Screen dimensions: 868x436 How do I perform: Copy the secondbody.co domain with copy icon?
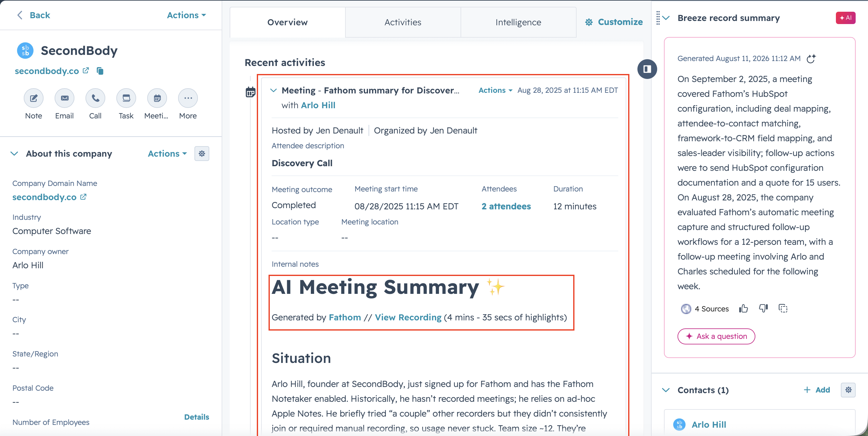(x=100, y=71)
